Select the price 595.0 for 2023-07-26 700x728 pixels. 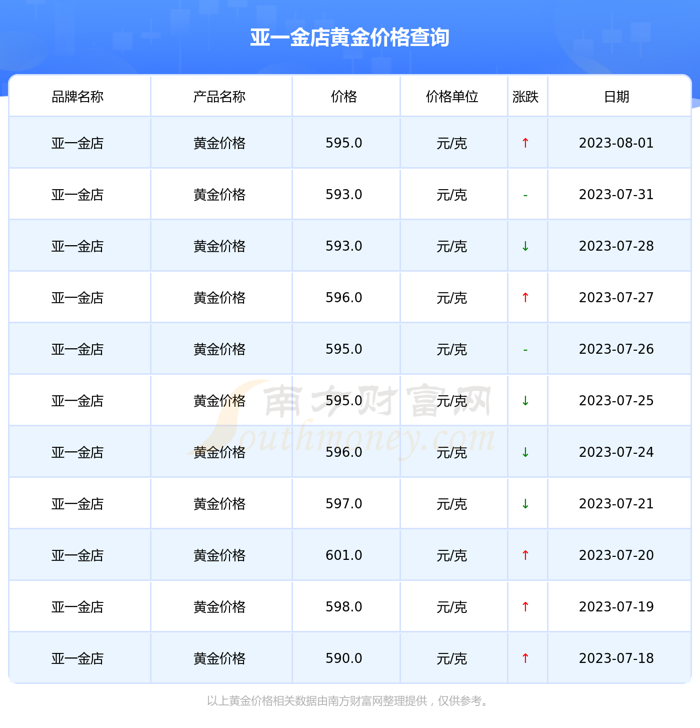tap(344, 349)
